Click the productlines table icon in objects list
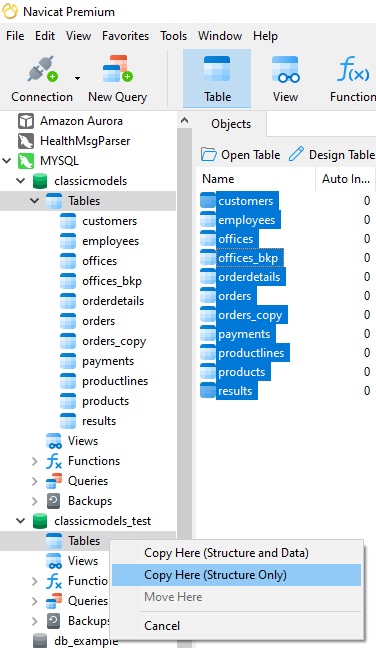The width and height of the screenshot is (376, 648). (x=208, y=353)
